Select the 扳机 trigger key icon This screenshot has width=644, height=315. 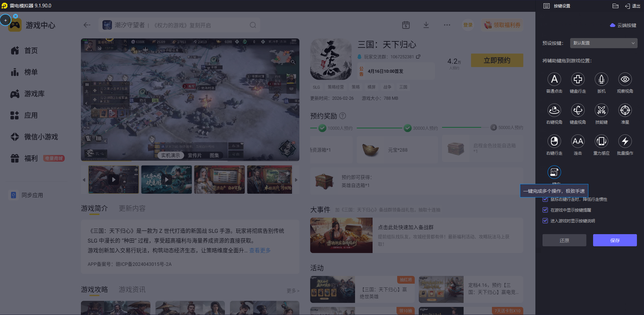[601, 80]
